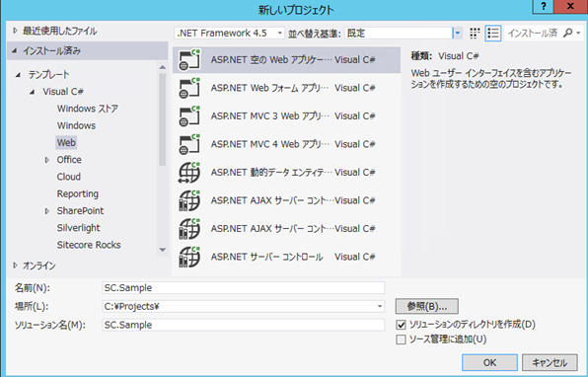Select Web template category
Image resolution: width=588 pixels, height=377 pixels.
(66, 142)
